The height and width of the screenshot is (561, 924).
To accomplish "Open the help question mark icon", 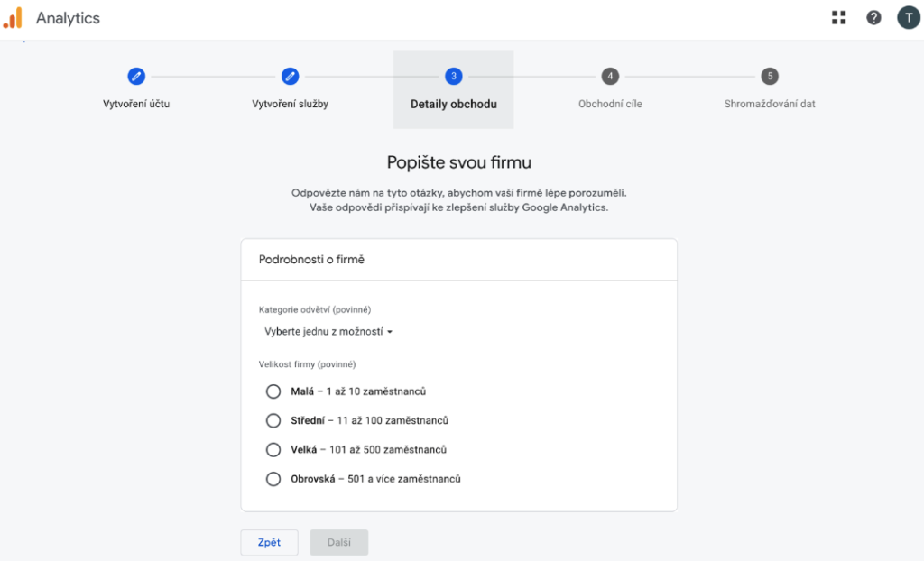I will (873, 18).
